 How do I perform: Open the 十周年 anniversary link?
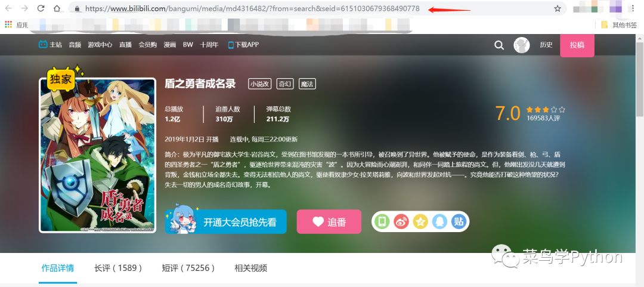[x=209, y=44]
